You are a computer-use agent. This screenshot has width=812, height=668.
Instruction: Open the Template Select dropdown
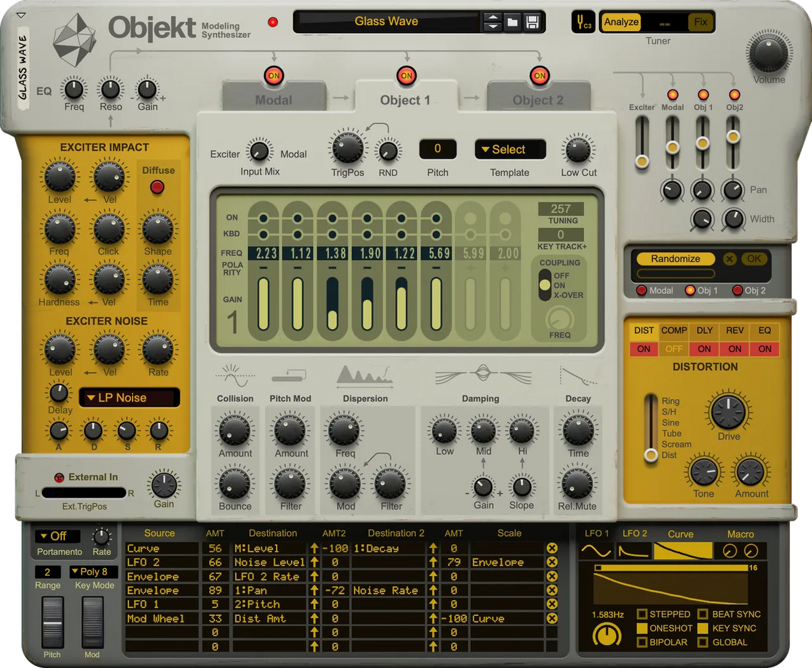click(510, 150)
